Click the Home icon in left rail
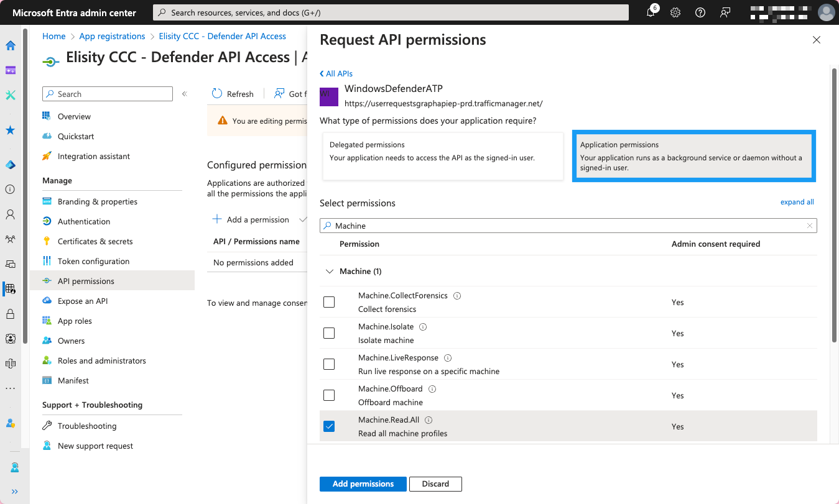 [x=11, y=45]
